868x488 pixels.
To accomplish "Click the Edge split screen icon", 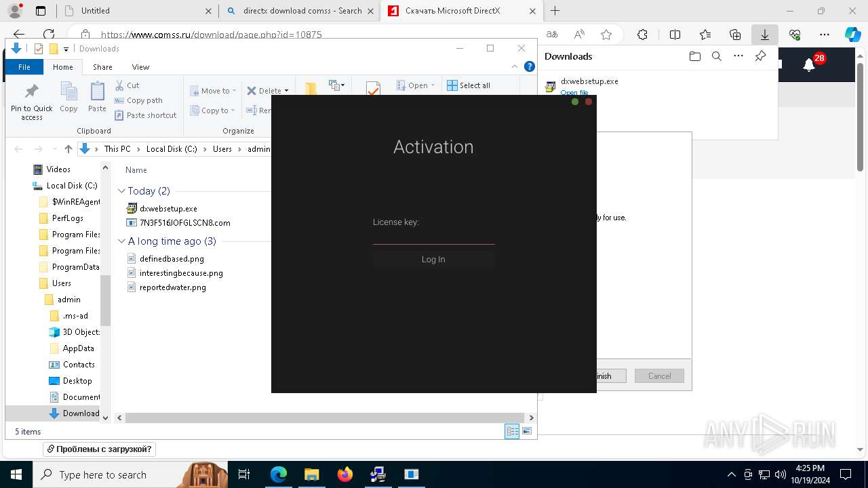I will (675, 35).
